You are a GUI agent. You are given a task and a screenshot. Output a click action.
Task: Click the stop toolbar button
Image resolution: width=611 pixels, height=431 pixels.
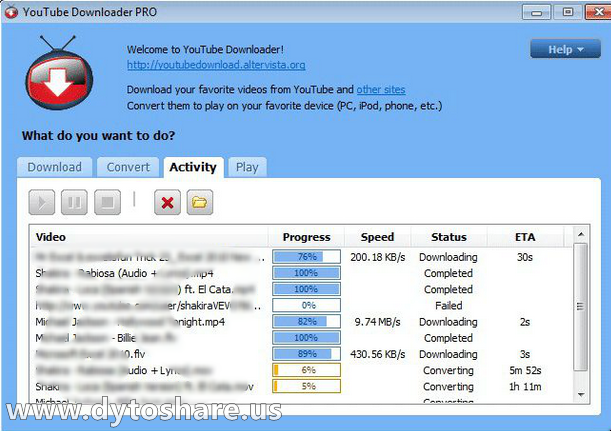108,203
